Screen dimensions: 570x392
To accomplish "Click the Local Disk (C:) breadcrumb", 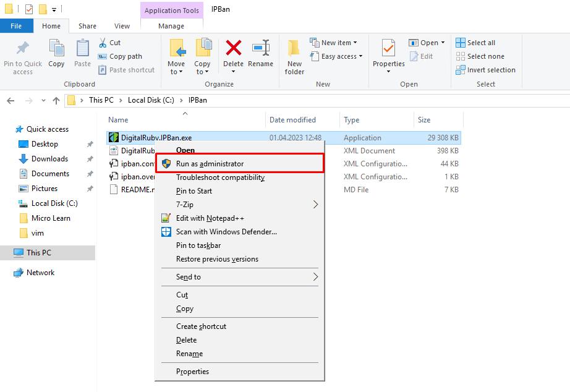I will (151, 100).
